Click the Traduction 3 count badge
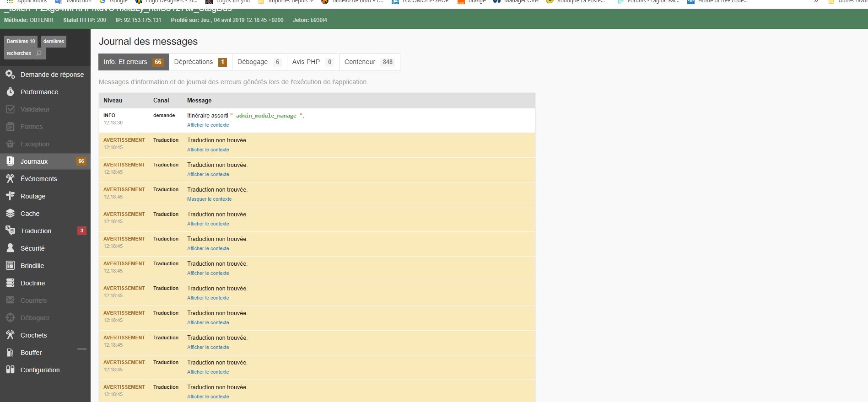The width and height of the screenshot is (868, 402). pos(82,230)
